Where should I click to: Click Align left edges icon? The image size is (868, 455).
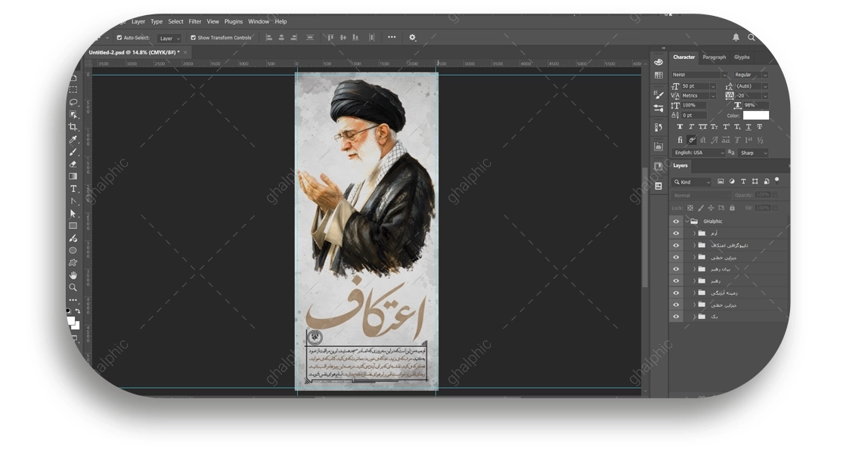point(269,38)
